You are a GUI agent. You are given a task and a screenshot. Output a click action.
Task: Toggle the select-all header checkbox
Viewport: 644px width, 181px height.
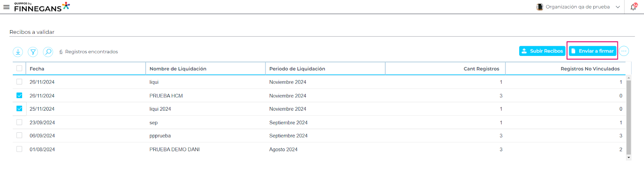pyautogui.click(x=19, y=68)
